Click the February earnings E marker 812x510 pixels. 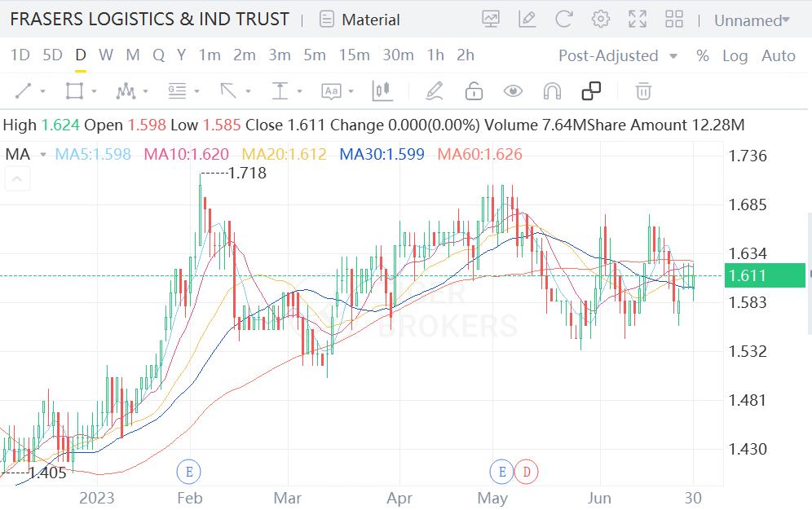(189, 472)
